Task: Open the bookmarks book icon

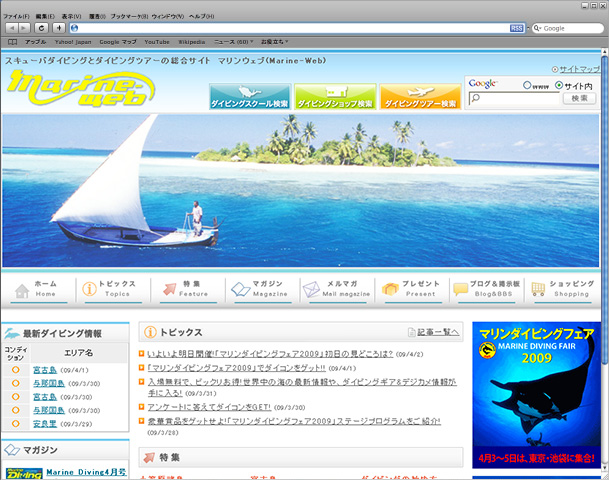Action: (12, 42)
